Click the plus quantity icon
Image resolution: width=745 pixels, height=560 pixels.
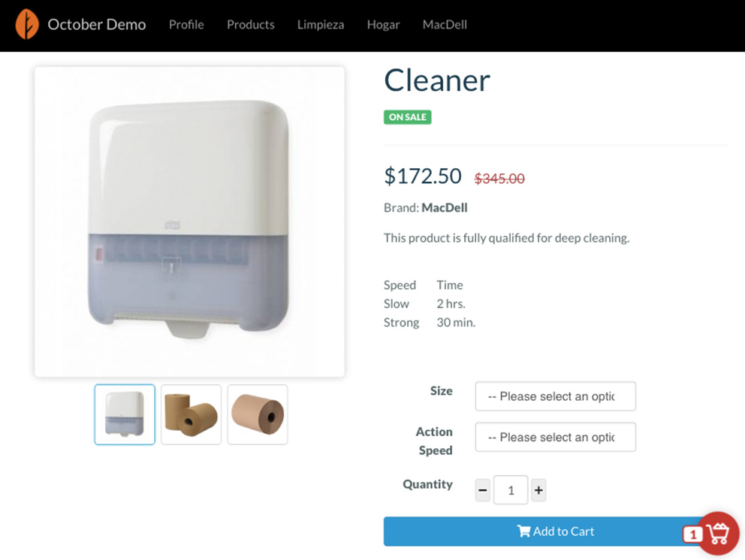tap(538, 489)
